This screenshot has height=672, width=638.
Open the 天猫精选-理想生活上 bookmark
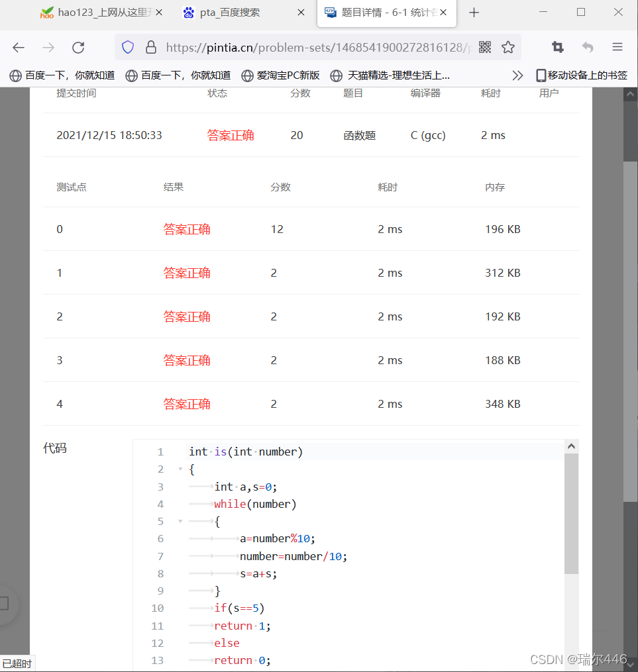[390, 75]
